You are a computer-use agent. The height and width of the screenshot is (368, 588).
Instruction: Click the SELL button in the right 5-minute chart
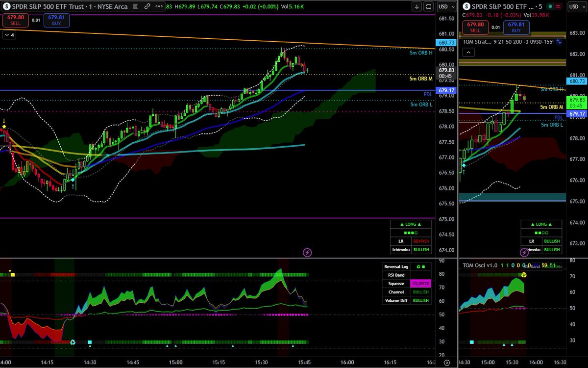coord(476,27)
